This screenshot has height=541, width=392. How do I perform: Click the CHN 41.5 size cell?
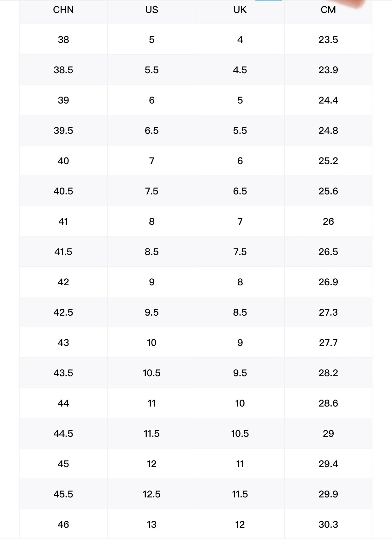pos(63,252)
